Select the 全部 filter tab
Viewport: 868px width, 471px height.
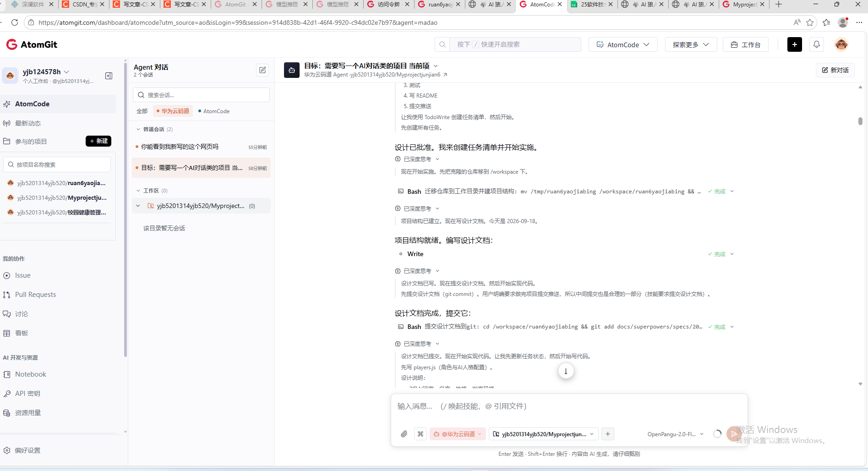[142, 111]
